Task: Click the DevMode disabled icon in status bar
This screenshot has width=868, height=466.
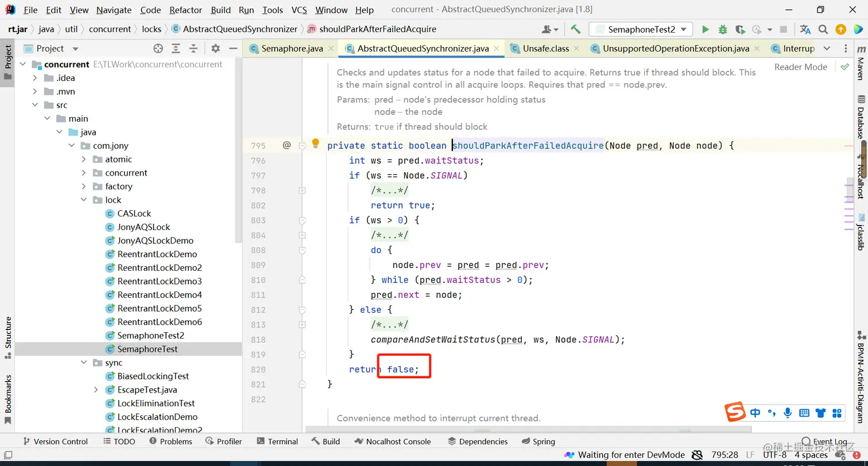Action: pyautogui.click(x=697, y=455)
